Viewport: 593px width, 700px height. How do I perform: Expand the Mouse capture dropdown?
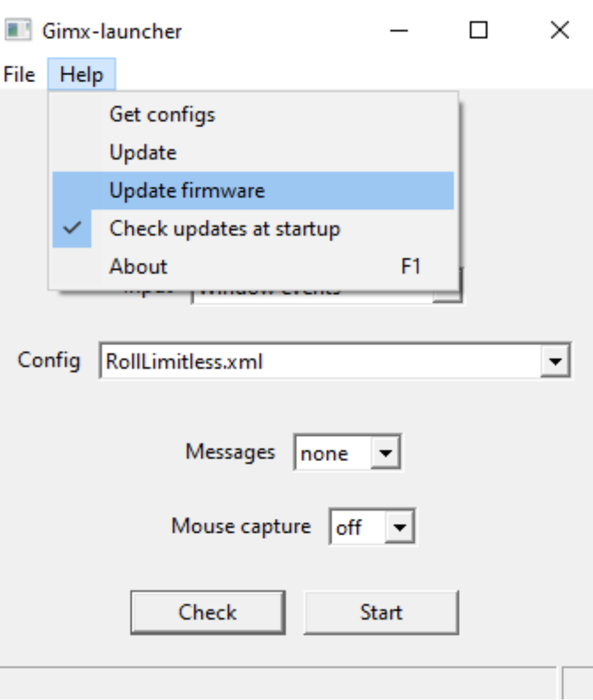[400, 527]
